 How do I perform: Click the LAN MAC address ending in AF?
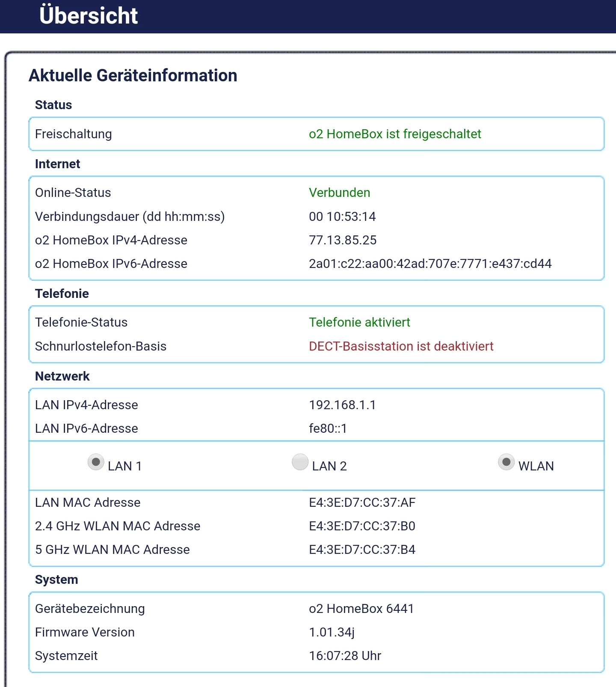point(362,503)
